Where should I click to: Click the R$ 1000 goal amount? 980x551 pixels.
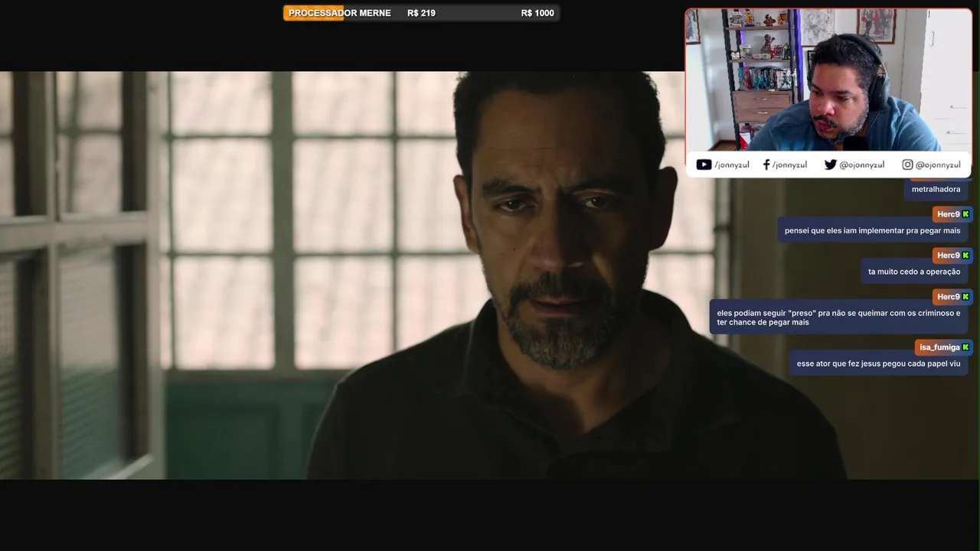(x=537, y=13)
